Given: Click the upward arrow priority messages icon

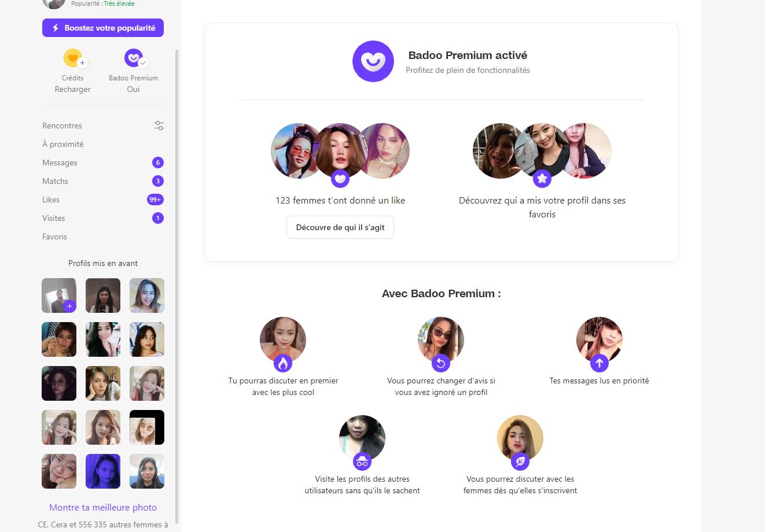Looking at the screenshot, I should 600,363.
